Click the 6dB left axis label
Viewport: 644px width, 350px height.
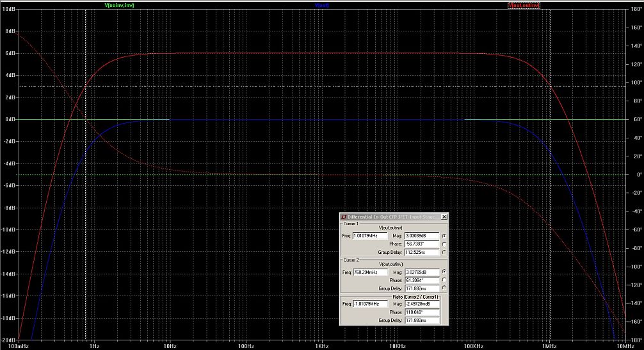coord(10,53)
